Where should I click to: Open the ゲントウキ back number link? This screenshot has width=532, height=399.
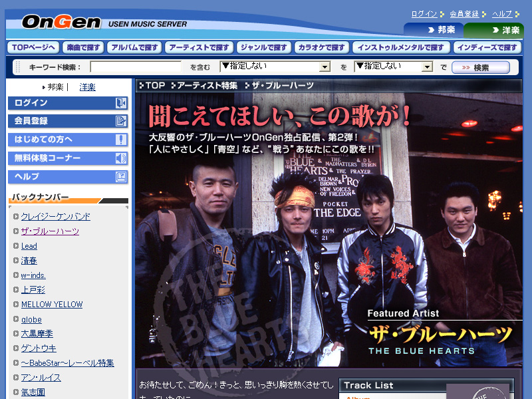pyautogui.click(x=39, y=348)
